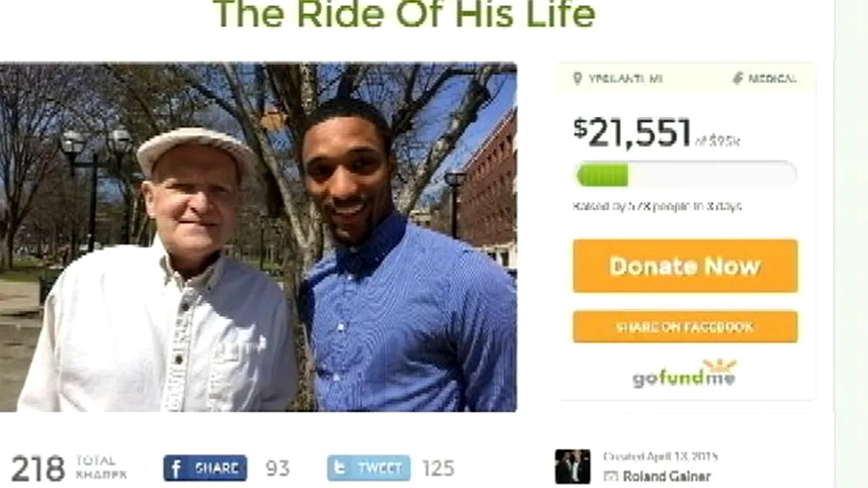Open Roland Gainer's organizer name link
Image resolution: width=868 pixels, height=488 pixels.
(667, 476)
